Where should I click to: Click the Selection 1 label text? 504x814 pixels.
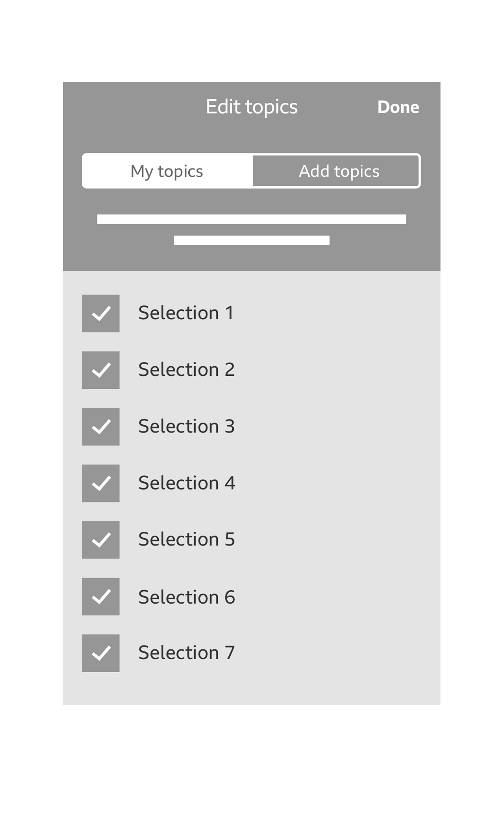click(x=186, y=313)
